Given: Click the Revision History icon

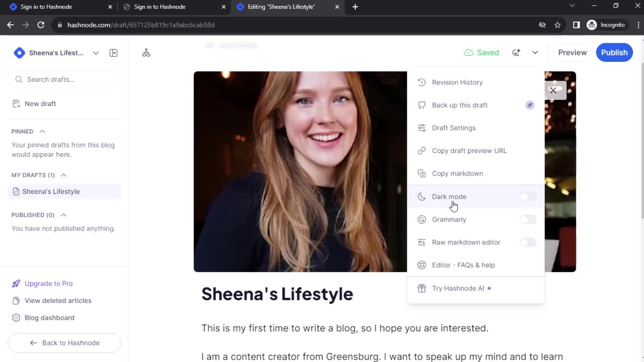Looking at the screenshot, I should [x=422, y=82].
